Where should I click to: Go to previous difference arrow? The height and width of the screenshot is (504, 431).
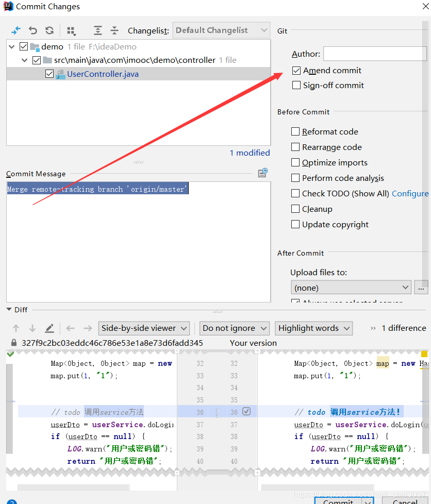click(16, 328)
